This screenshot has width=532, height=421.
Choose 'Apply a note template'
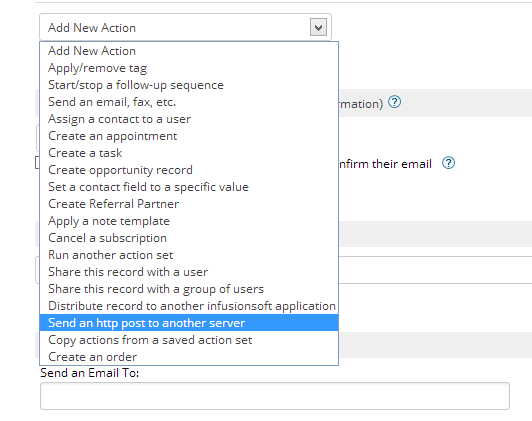point(189,221)
